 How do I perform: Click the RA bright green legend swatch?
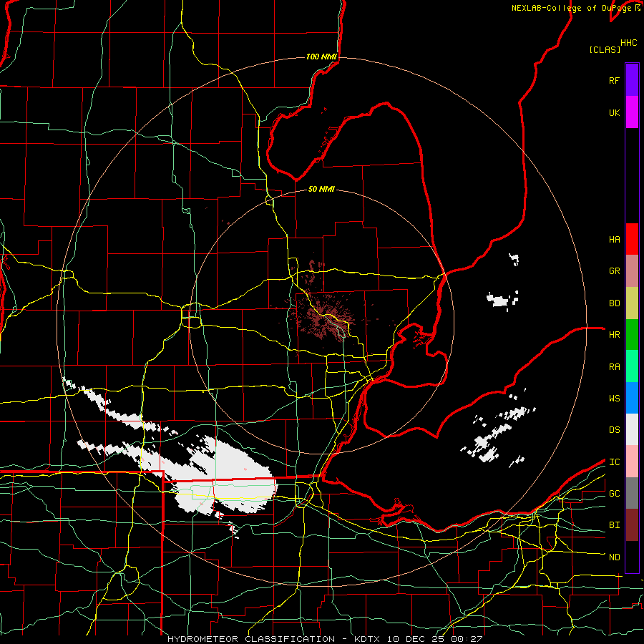(632, 366)
